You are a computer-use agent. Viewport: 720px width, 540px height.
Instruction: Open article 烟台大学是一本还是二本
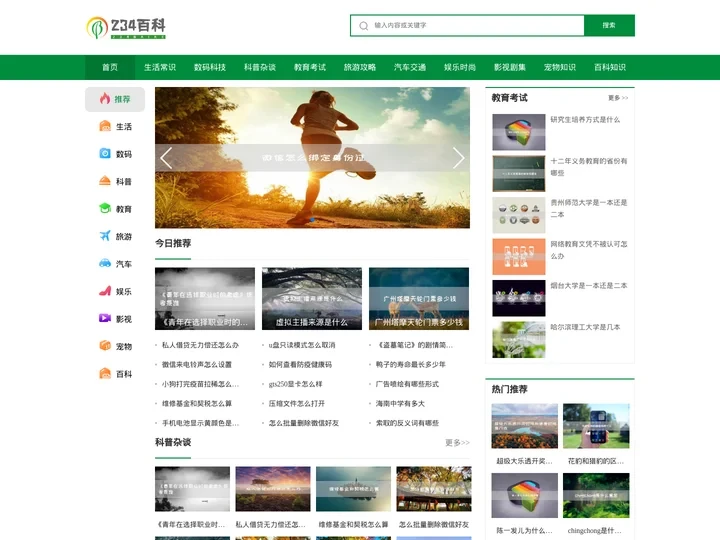click(x=589, y=286)
